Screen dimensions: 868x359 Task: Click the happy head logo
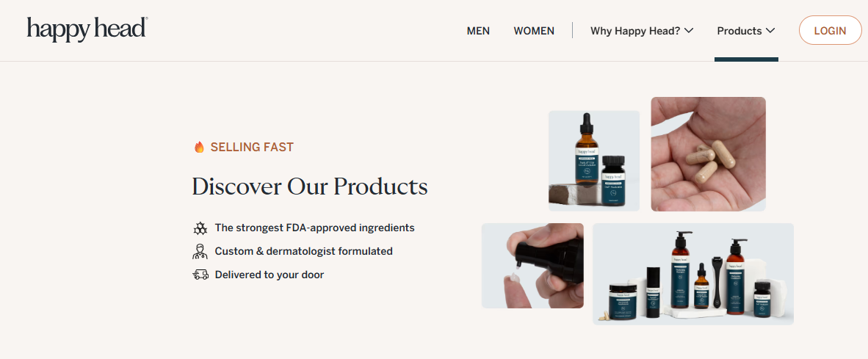(x=87, y=29)
